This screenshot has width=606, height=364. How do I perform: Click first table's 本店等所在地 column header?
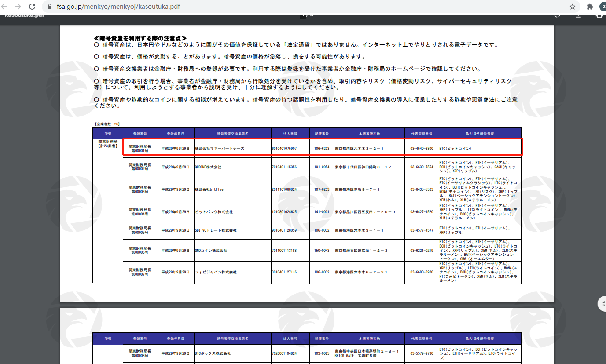(369, 133)
